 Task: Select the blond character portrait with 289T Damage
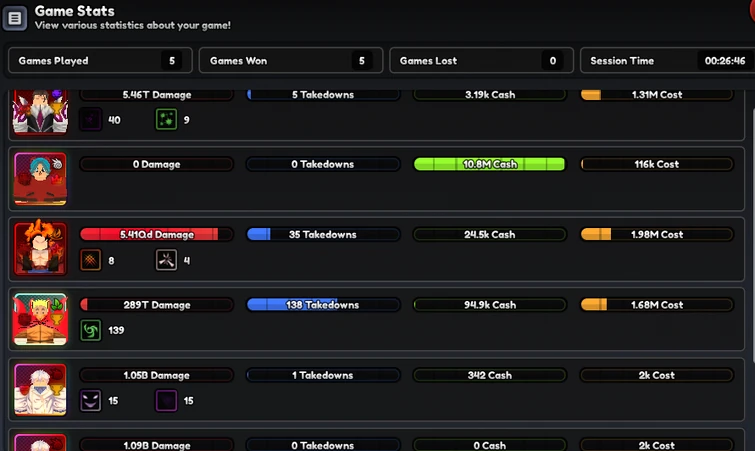(40, 319)
